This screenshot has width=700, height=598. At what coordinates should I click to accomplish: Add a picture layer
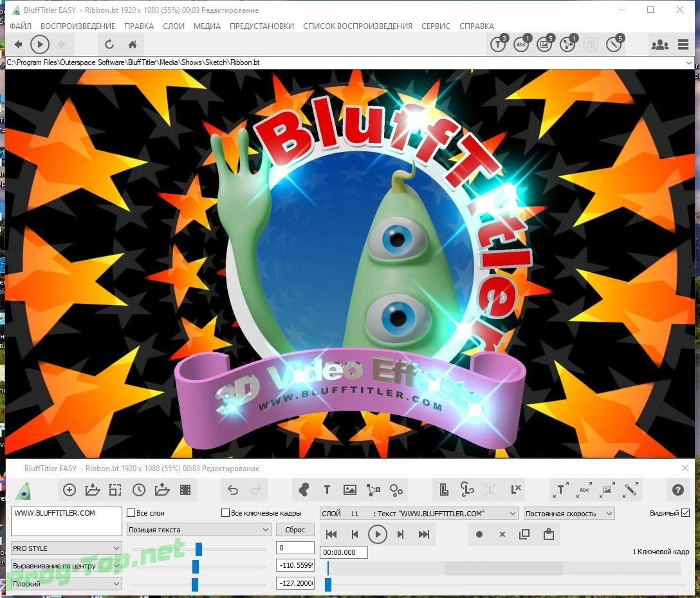pos(350,490)
